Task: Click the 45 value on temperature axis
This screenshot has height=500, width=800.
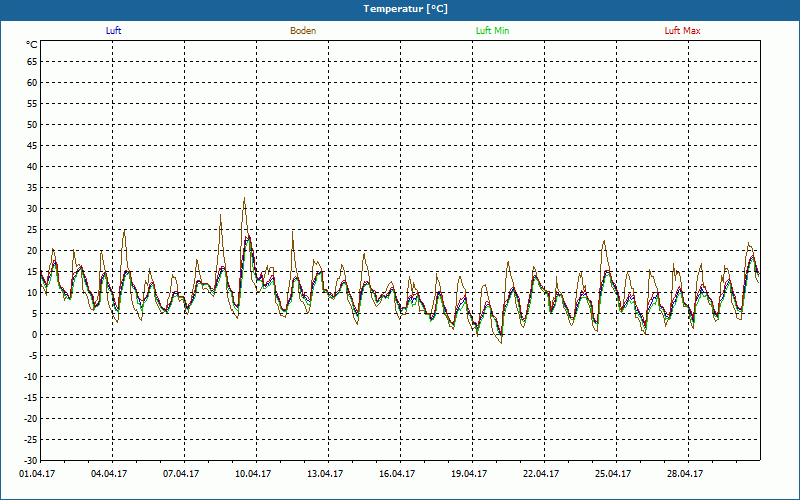Action: pos(32,146)
